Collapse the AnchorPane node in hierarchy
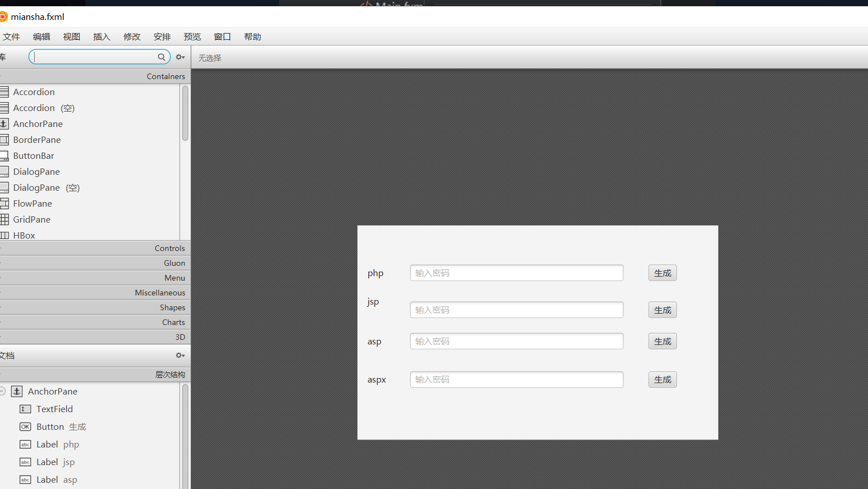 2,391
